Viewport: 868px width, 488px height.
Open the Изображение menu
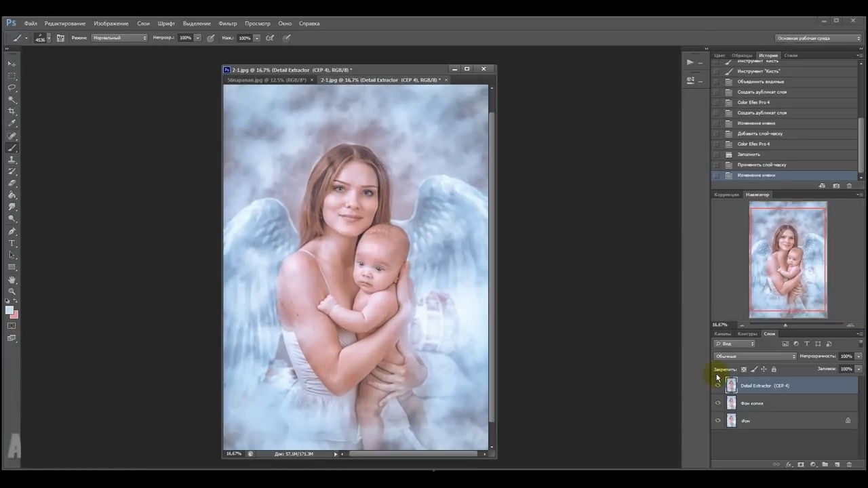(111, 24)
